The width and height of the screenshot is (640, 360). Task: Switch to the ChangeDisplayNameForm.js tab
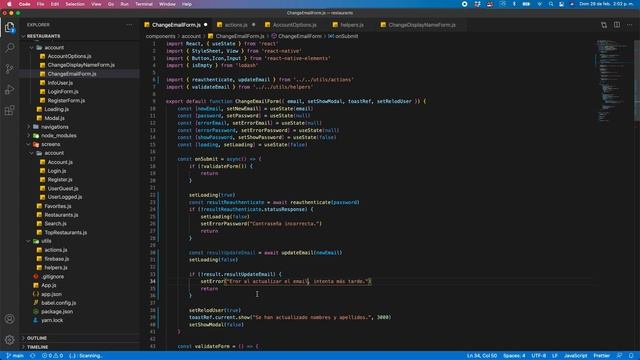pyautogui.click(x=422, y=25)
